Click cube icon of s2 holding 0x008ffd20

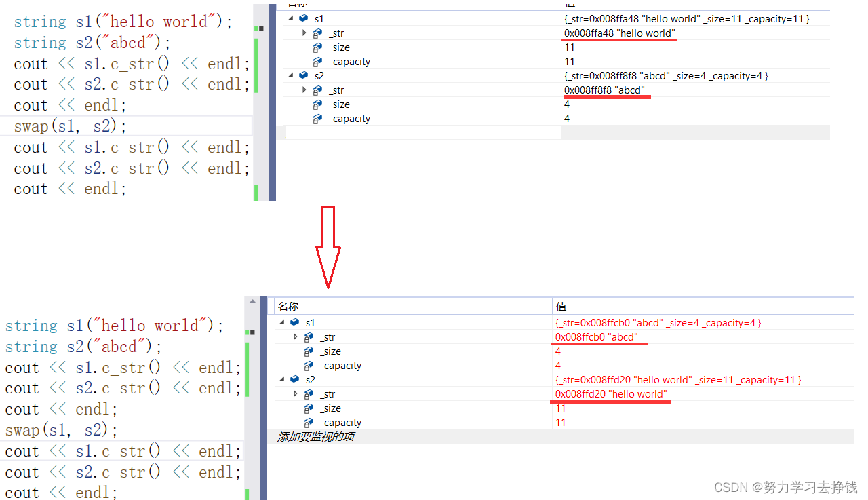294,380
